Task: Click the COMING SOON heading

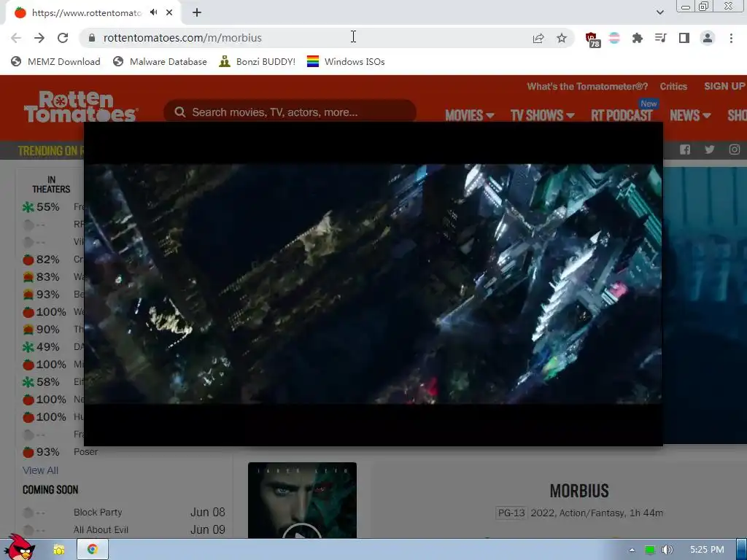Action: 50,490
